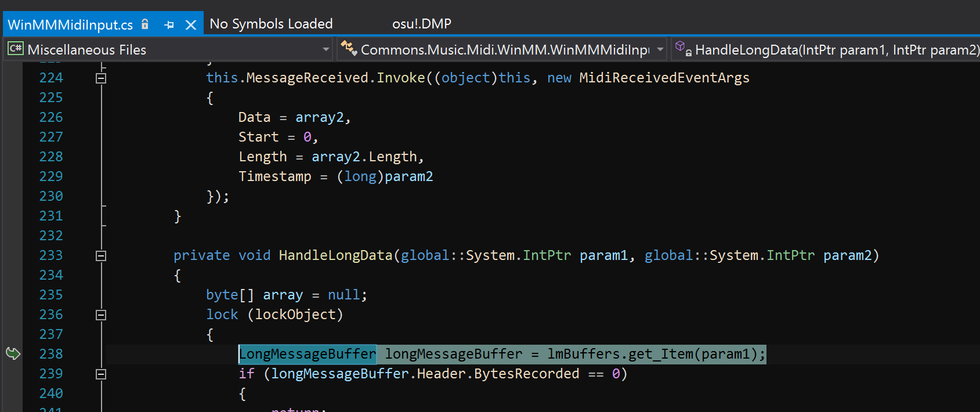Screen dimensions: 980x412
Task: Open the Commons.Music.Midi.WinMM type dropdown
Action: pos(502,50)
